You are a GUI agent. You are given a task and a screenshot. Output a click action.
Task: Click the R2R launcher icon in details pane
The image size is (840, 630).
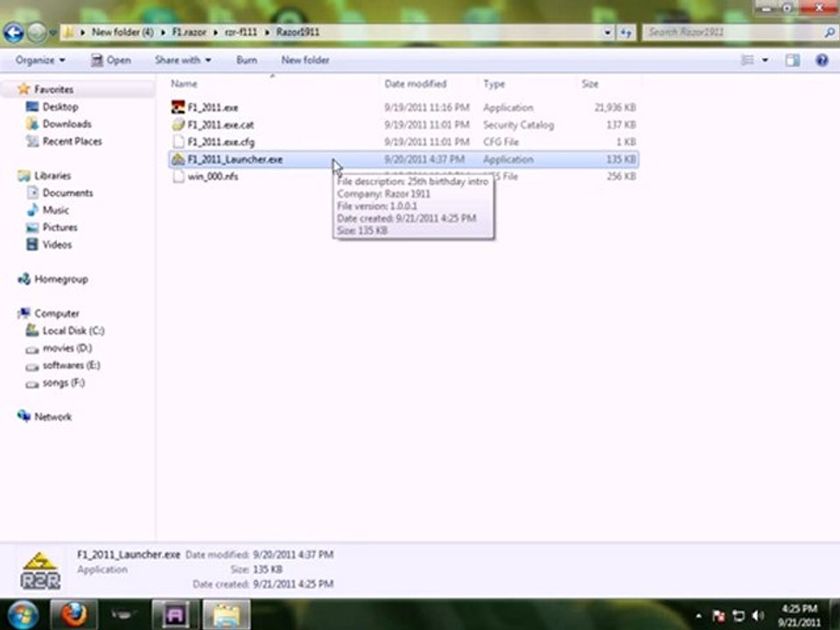click(40, 570)
